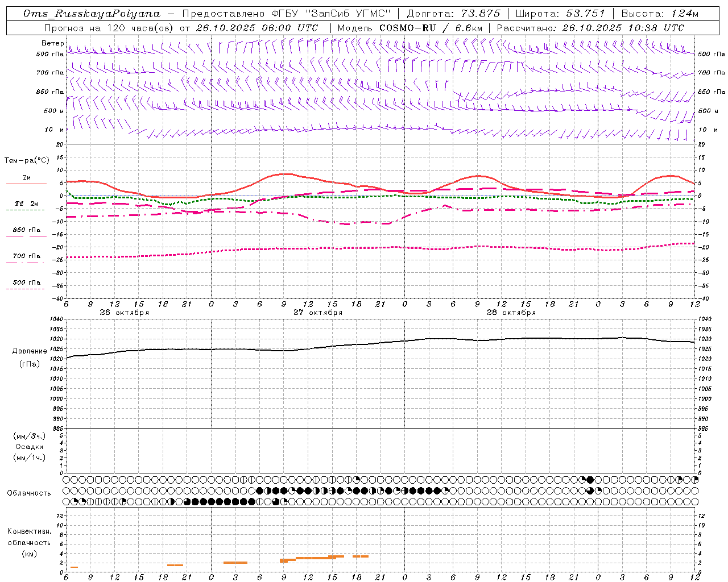Image resolution: width=728 pixels, height=582 pixels.
Task: Click the dotted line sample under temperature legend '500 гПа'
Action: (x=25, y=289)
